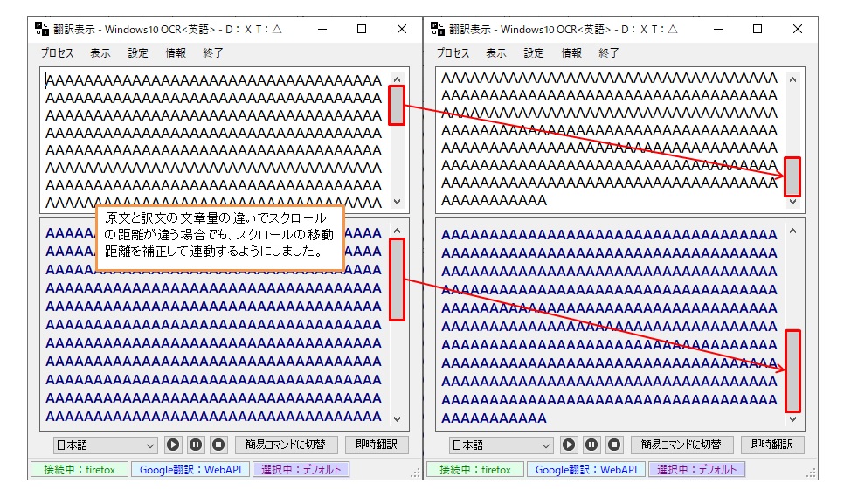Viewport: 844px width, 504px height.
Task: Click stop button in right window
Action: (x=613, y=445)
